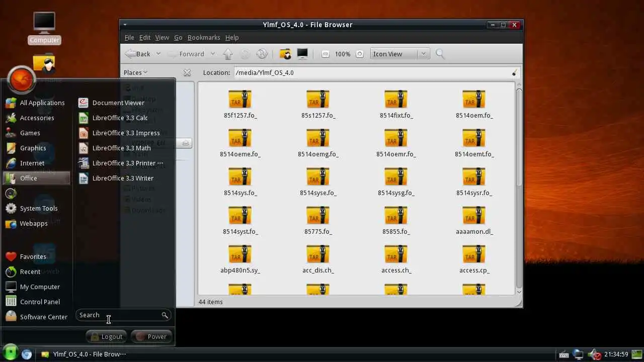Screen dimensions: 644x362
Task: Open My Computer from start menu
Action: tap(36, 287)
